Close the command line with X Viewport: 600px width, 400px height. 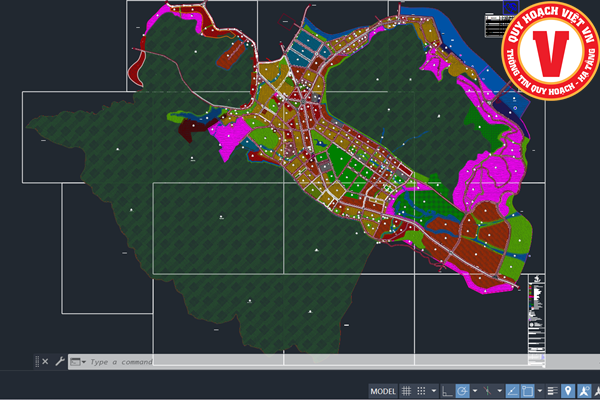coord(46,361)
